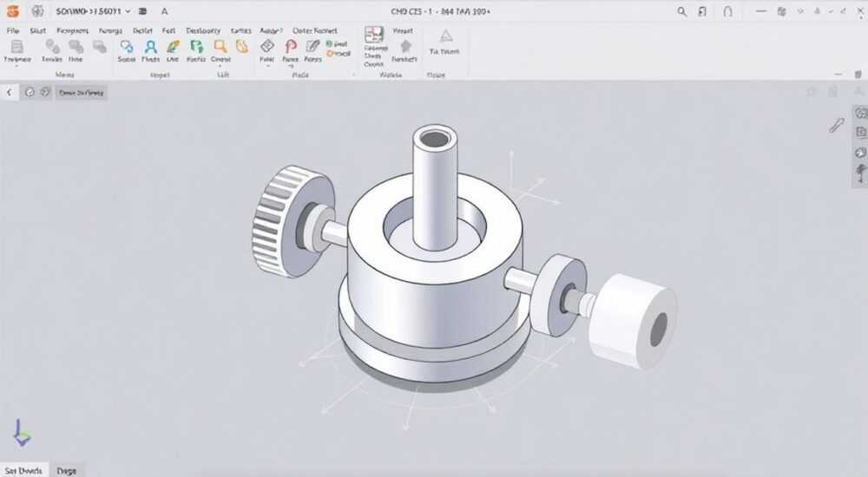Toggle the orange option beside the feather icon

point(339,54)
